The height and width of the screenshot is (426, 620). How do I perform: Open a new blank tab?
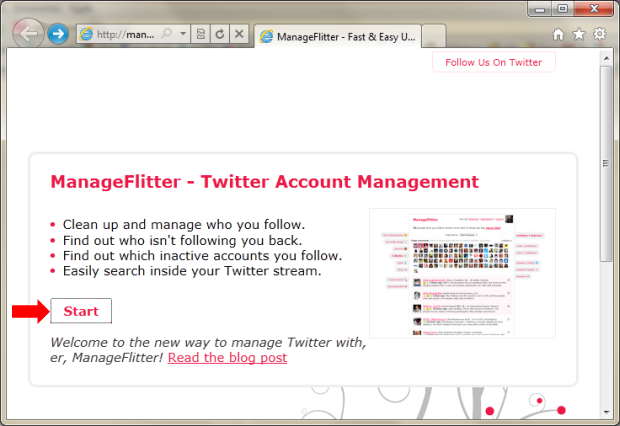pos(434,36)
